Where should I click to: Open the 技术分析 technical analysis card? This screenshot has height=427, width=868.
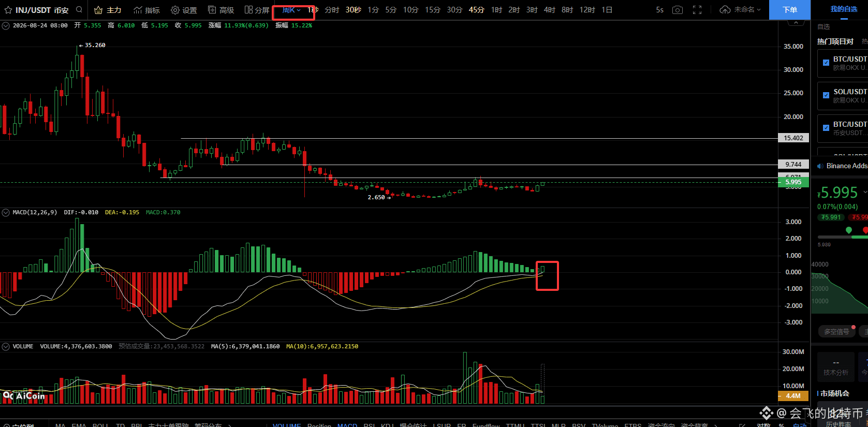pyautogui.click(x=835, y=367)
